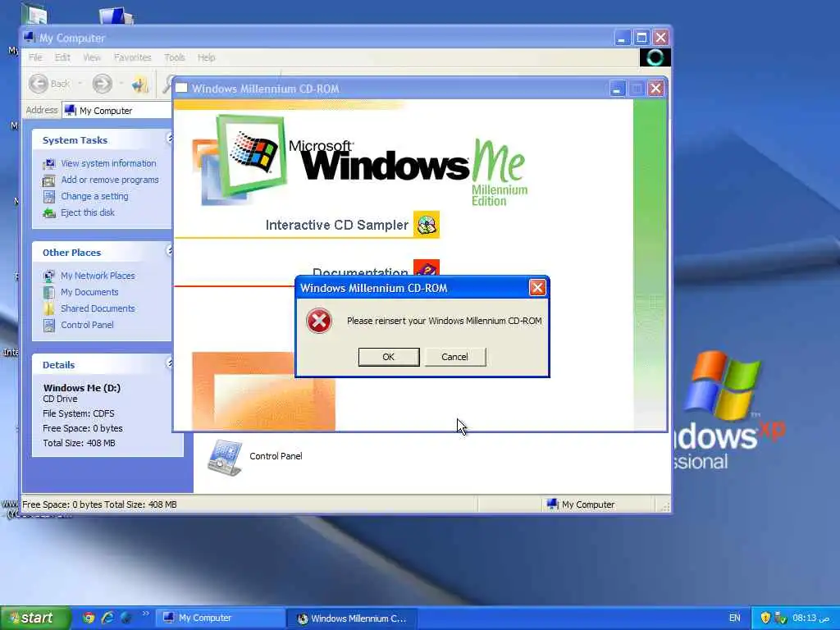
Task: Collapse the Details panel
Action: coord(169,363)
